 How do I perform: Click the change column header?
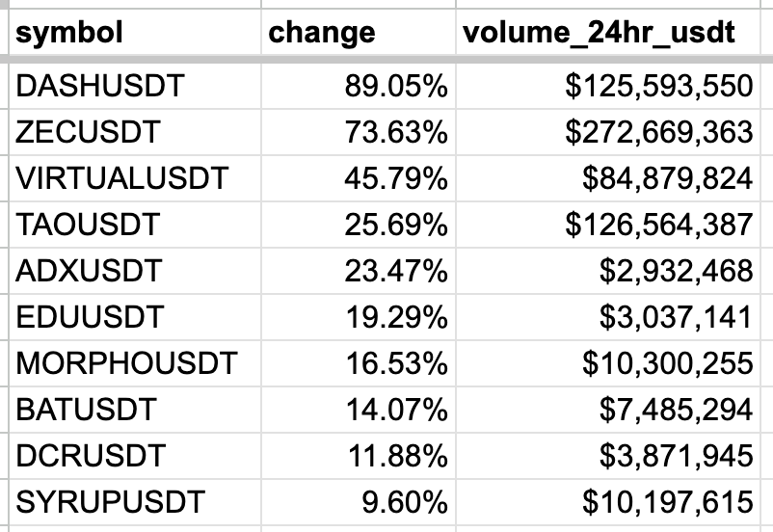click(321, 33)
